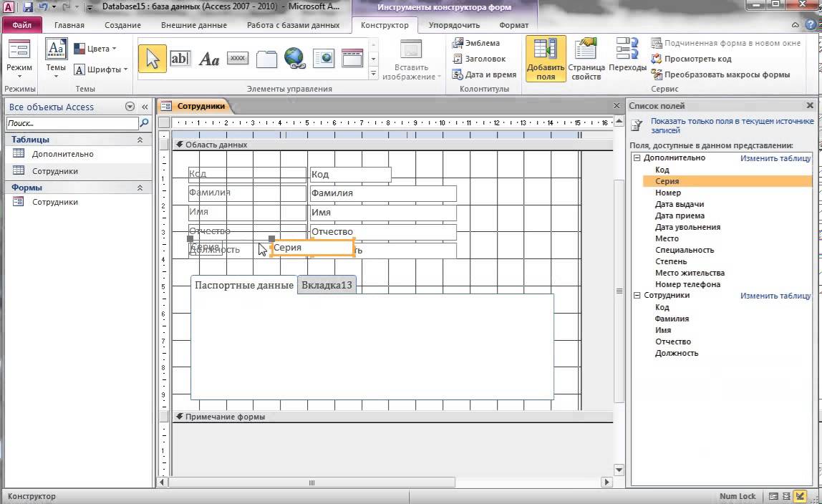
Task: Collapse the Сотрудники table in field list
Action: (x=637, y=296)
